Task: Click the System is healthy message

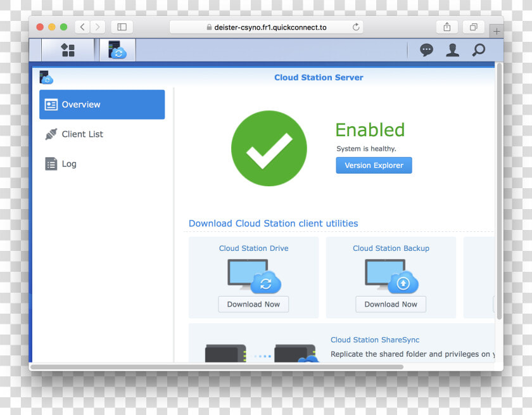Action: click(x=366, y=149)
